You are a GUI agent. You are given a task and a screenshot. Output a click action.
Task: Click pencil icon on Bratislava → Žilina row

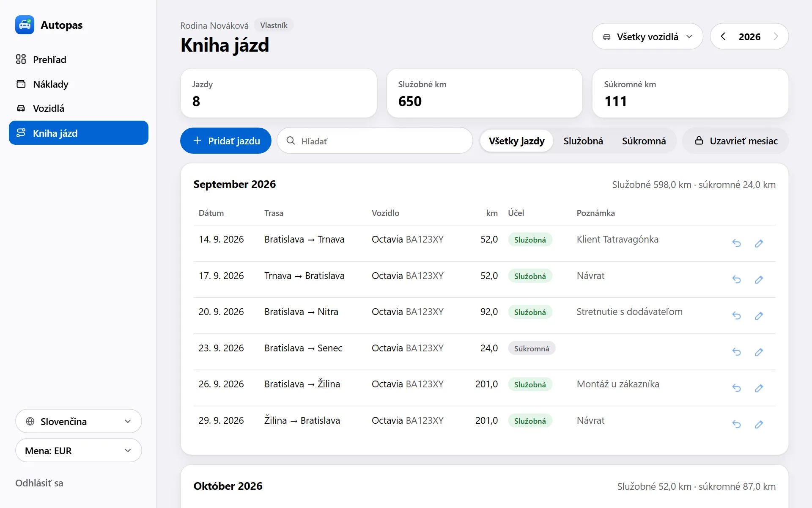point(759,388)
